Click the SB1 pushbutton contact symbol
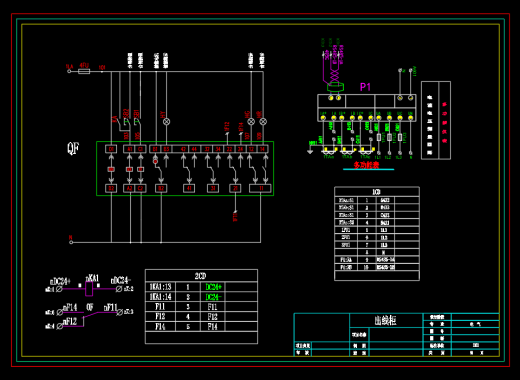The width and height of the screenshot is (520, 380). 138,122
